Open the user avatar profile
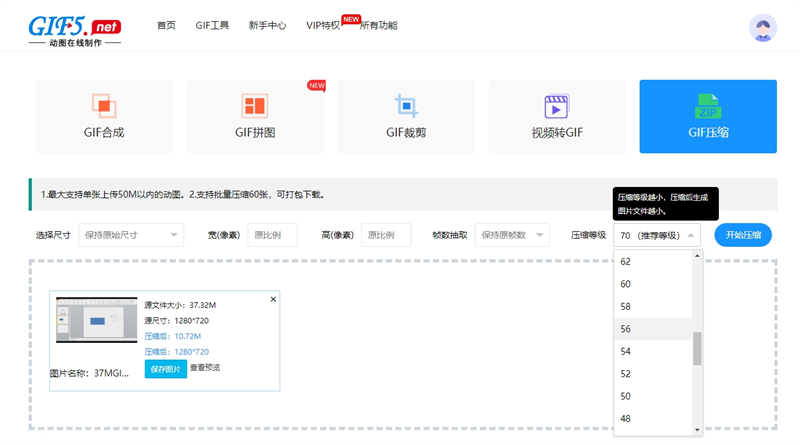This screenshot has height=445, width=800. tap(763, 28)
